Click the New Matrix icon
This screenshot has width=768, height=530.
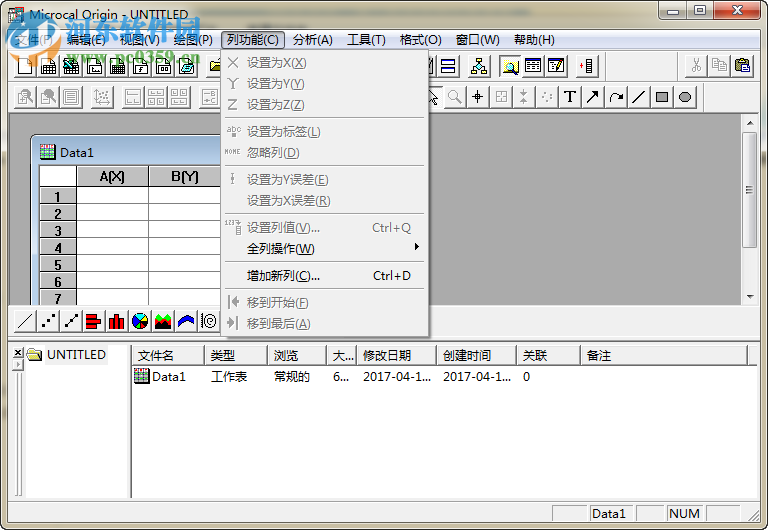tap(117, 66)
